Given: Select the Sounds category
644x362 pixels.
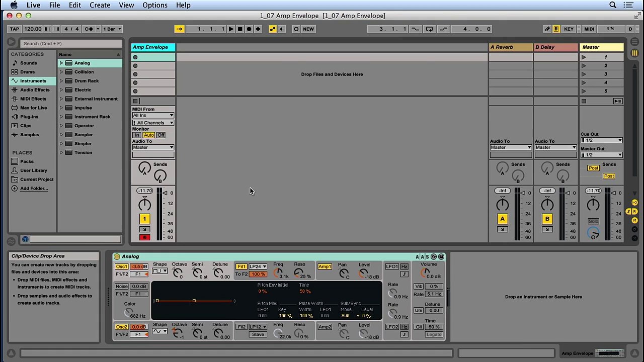Looking at the screenshot, I should pyautogui.click(x=28, y=63).
